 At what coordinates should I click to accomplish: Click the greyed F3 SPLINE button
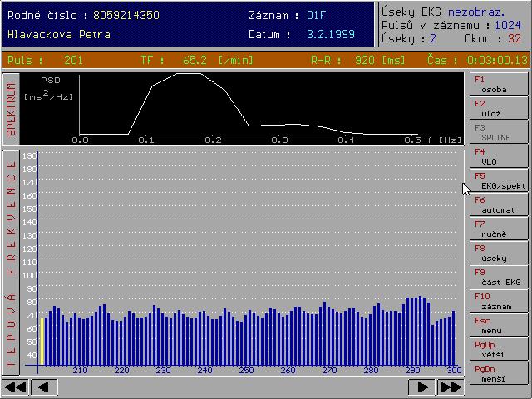499,132
